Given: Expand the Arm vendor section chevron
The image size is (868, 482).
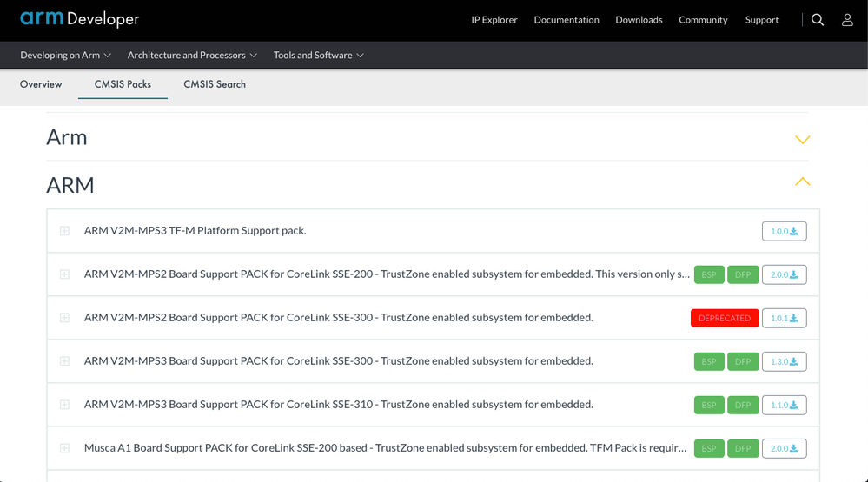Looking at the screenshot, I should (802, 140).
